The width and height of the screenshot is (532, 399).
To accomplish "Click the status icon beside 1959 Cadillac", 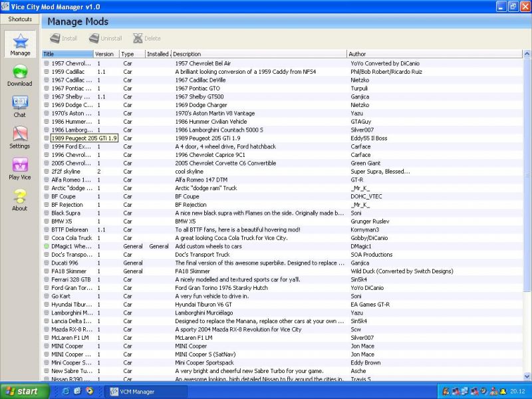I will coord(47,72).
